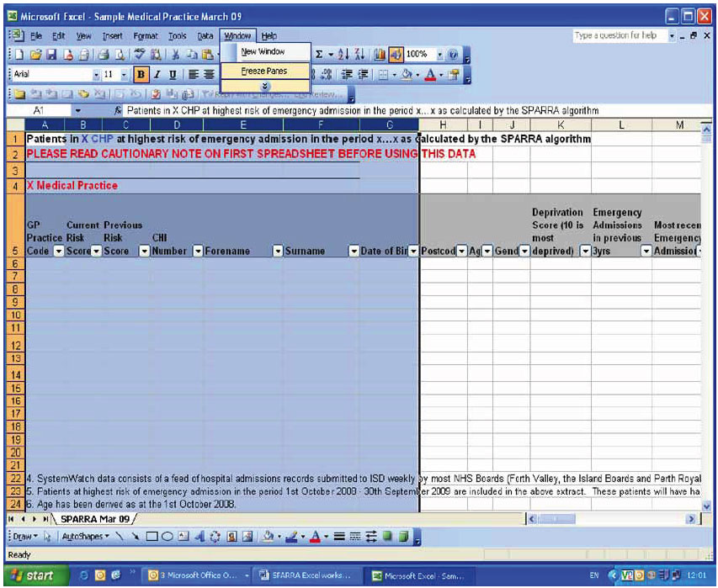Switch to the SPARRA Mar 09 sheet tab
This screenshot has width=718, height=588.
point(95,519)
